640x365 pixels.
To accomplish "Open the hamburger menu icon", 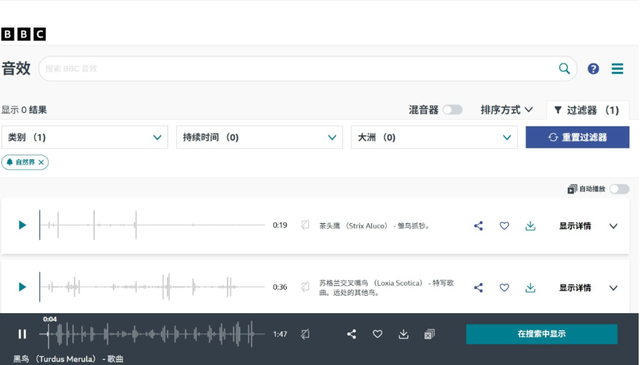I will (617, 69).
